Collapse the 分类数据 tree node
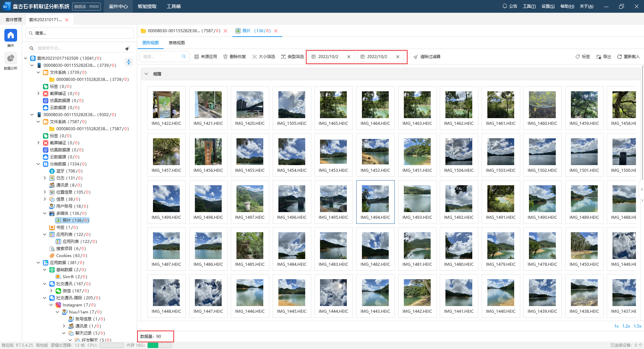This screenshot has height=349, width=644. click(x=38, y=164)
